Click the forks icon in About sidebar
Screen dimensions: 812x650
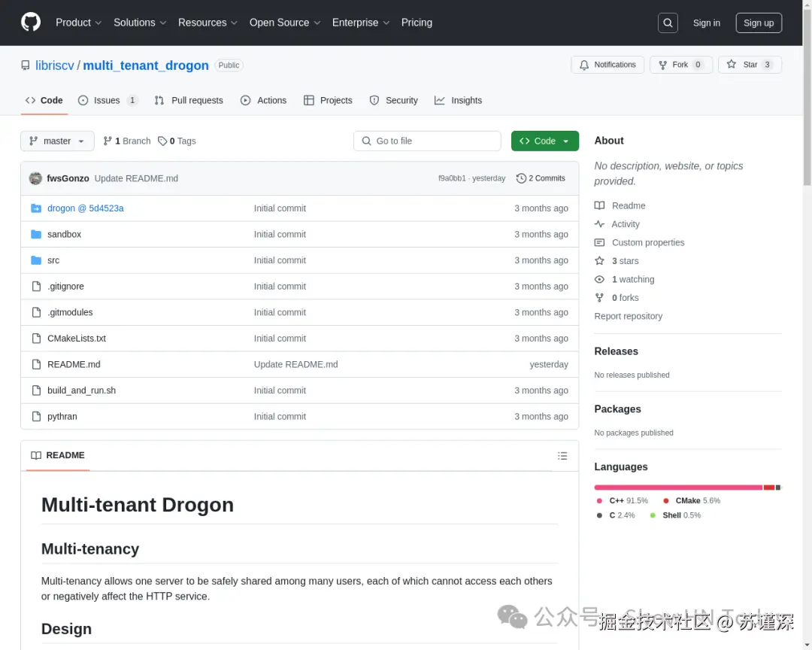(599, 297)
